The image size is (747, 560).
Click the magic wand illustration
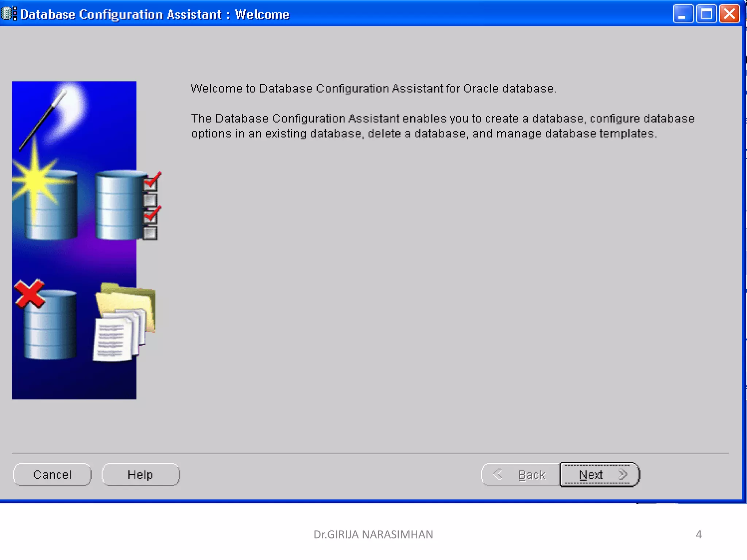(x=42, y=120)
